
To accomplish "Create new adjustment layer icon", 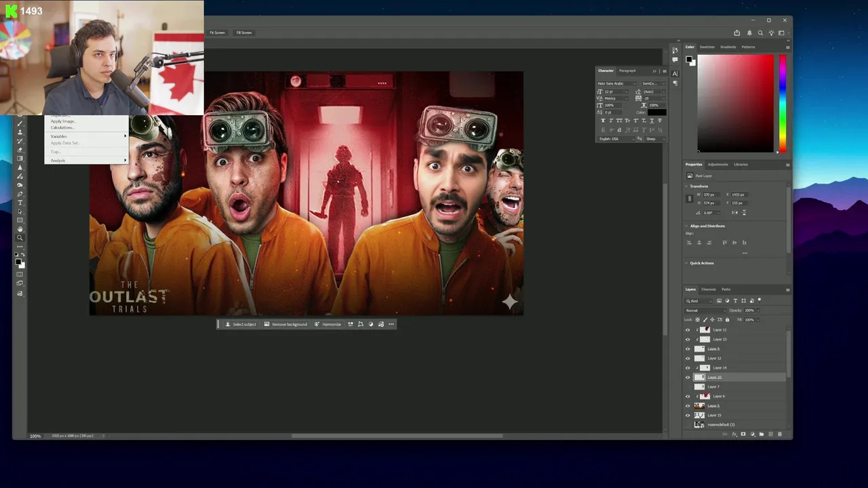I will tap(752, 434).
